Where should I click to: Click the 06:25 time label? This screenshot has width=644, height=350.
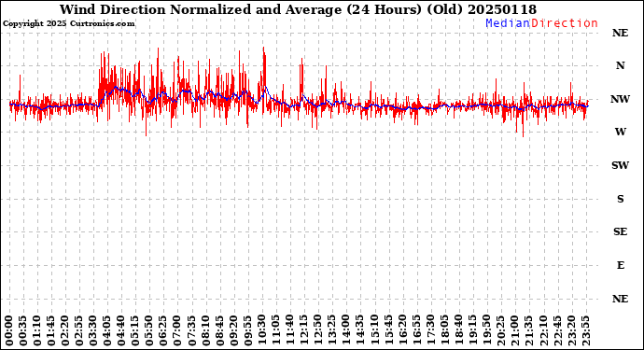(164, 330)
